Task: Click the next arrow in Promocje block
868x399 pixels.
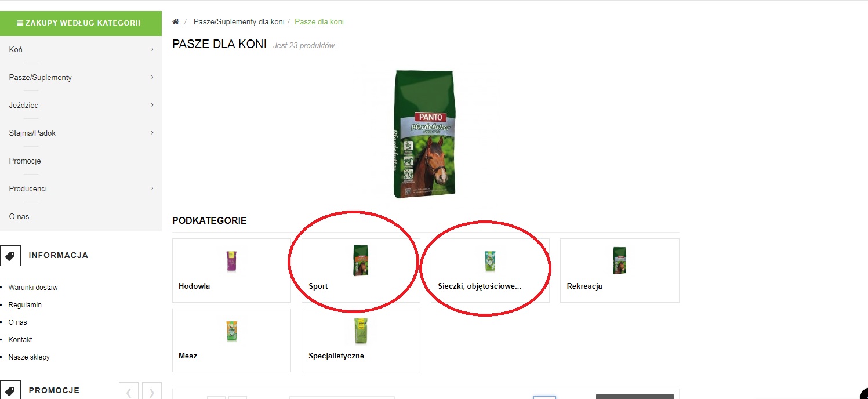Action: (152, 391)
